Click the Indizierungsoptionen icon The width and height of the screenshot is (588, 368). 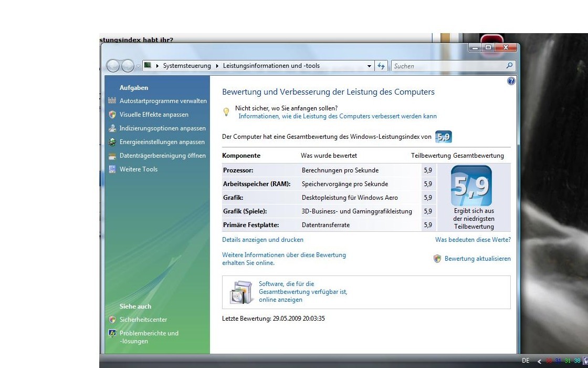tap(112, 128)
